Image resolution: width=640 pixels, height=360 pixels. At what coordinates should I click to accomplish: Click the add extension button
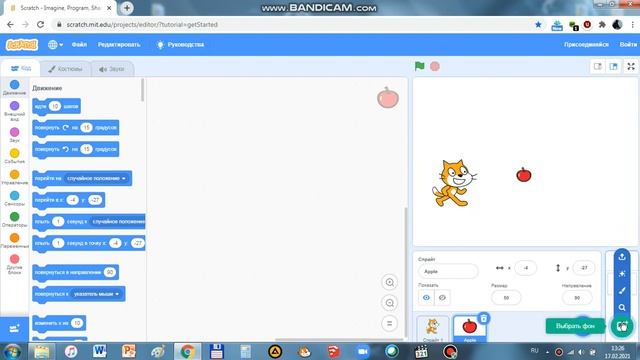point(14,329)
